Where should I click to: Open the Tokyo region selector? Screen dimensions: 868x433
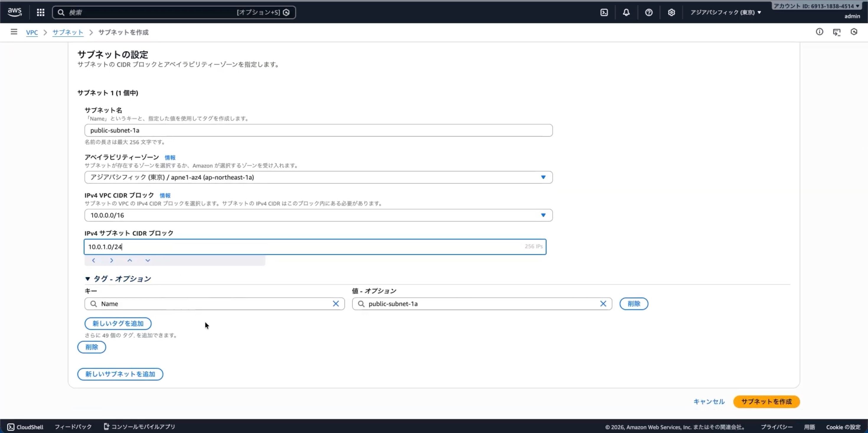(x=725, y=12)
